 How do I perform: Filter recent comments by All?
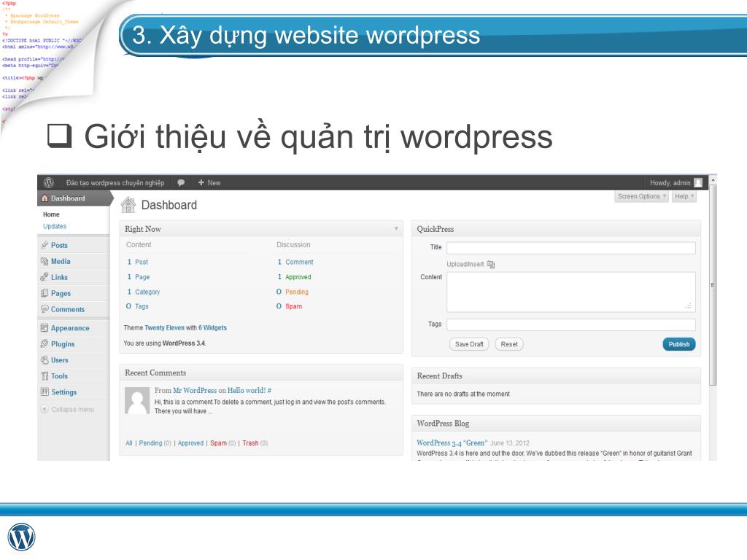129,443
